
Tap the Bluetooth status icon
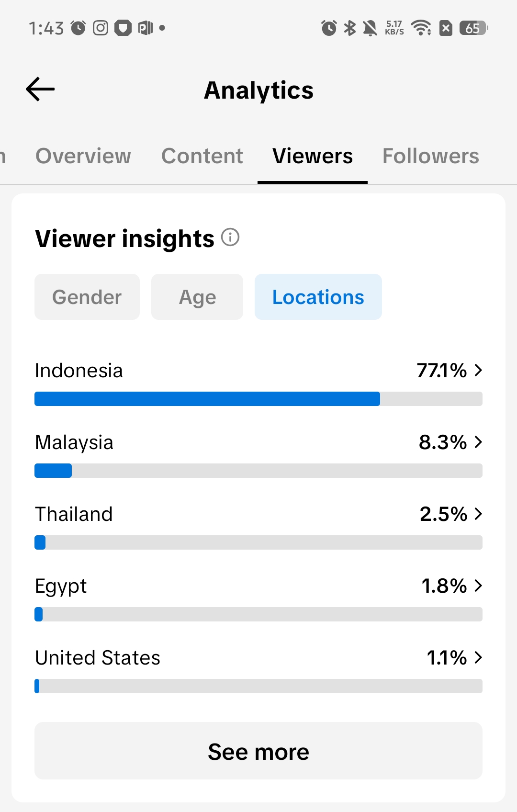[x=350, y=28]
